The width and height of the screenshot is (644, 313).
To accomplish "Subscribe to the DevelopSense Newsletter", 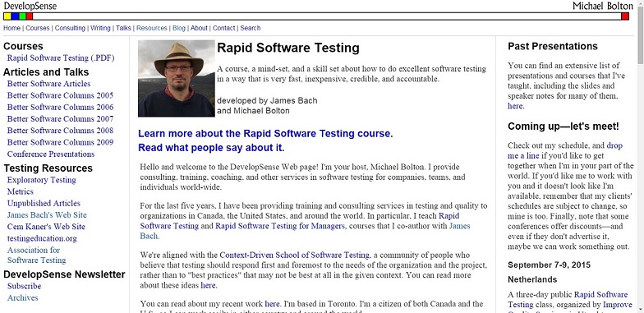I will click(25, 286).
